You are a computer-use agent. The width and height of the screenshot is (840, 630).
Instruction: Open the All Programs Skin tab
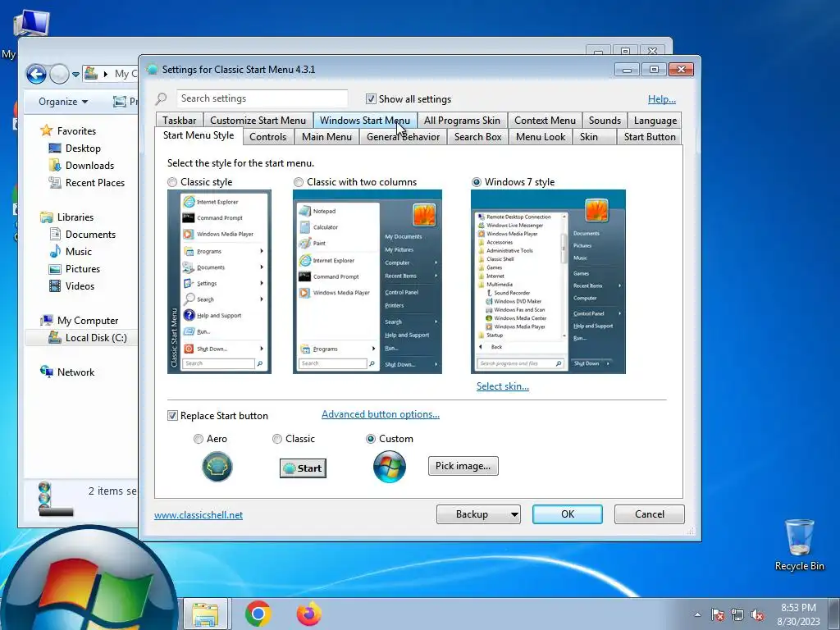[x=463, y=121]
